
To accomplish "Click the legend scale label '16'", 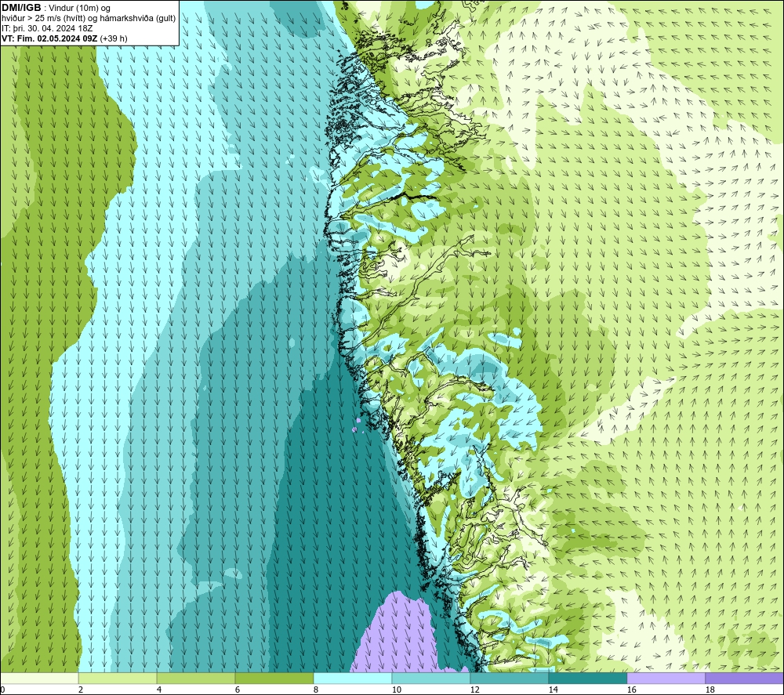I will [631, 690].
